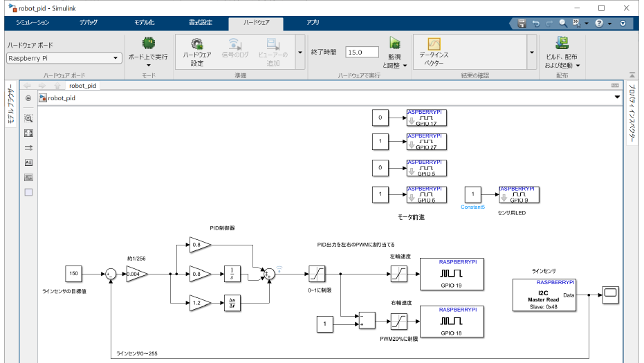Toggle the プロパティ インスペクター side panel
Image resolution: width=644 pixels, height=363 pixels.
coord(632,114)
